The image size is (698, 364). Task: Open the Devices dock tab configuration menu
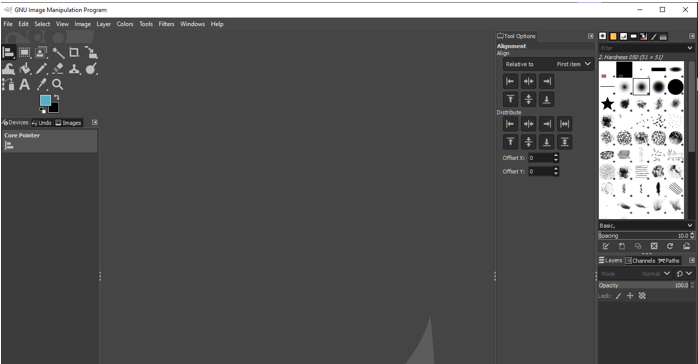(x=94, y=122)
